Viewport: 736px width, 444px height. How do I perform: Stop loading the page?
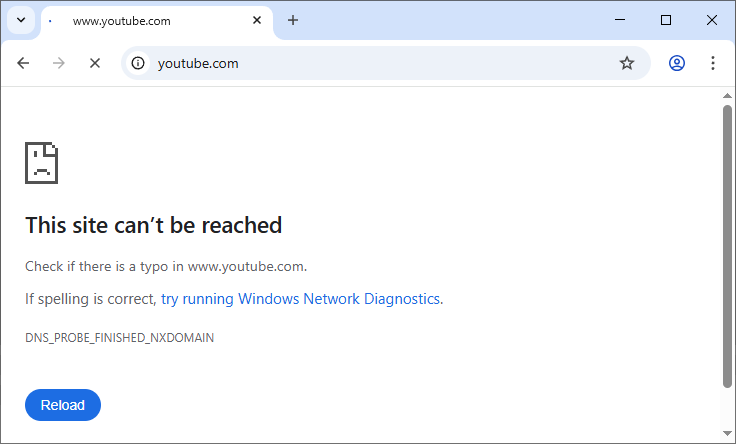point(95,63)
